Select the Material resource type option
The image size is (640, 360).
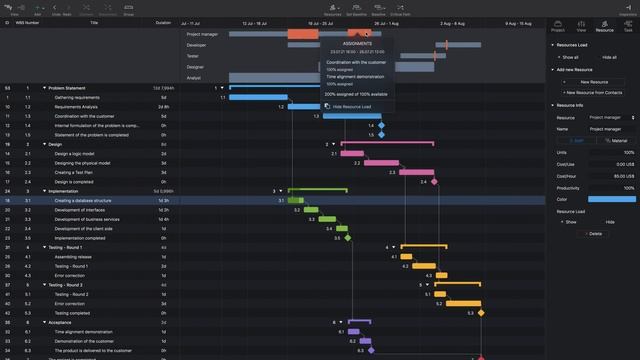(x=616, y=140)
